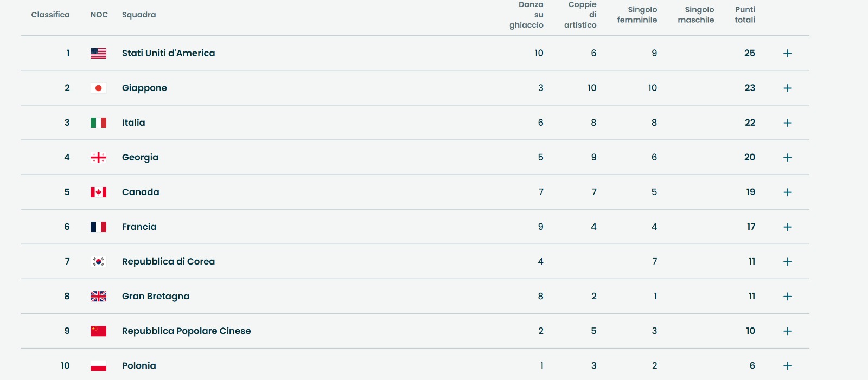The height and width of the screenshot is (380, 868).
Task: Click the Danza su ghiaccio column header
Action: (527, 15)
